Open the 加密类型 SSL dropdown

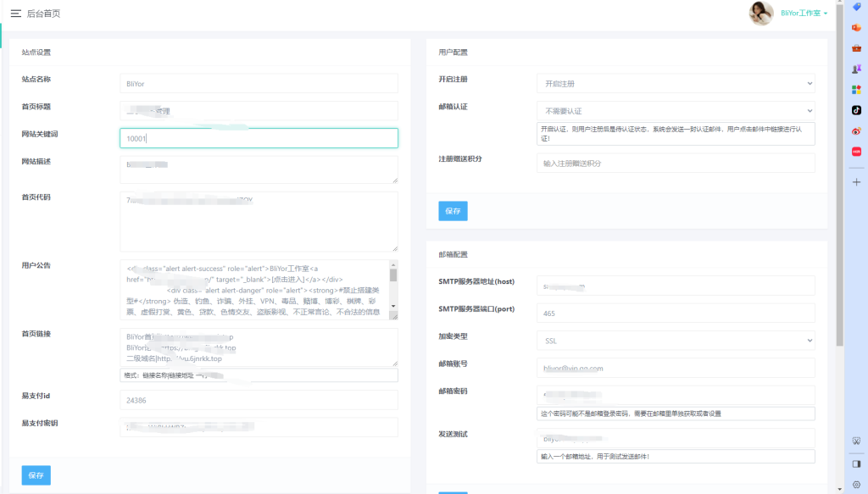pos(676,341)
